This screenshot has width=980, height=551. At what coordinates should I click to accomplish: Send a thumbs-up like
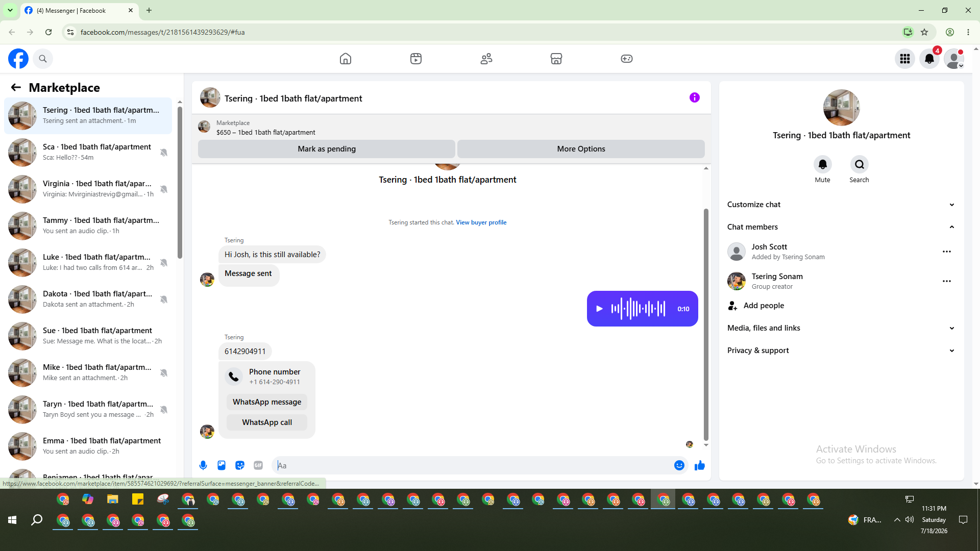coord(700,465)
